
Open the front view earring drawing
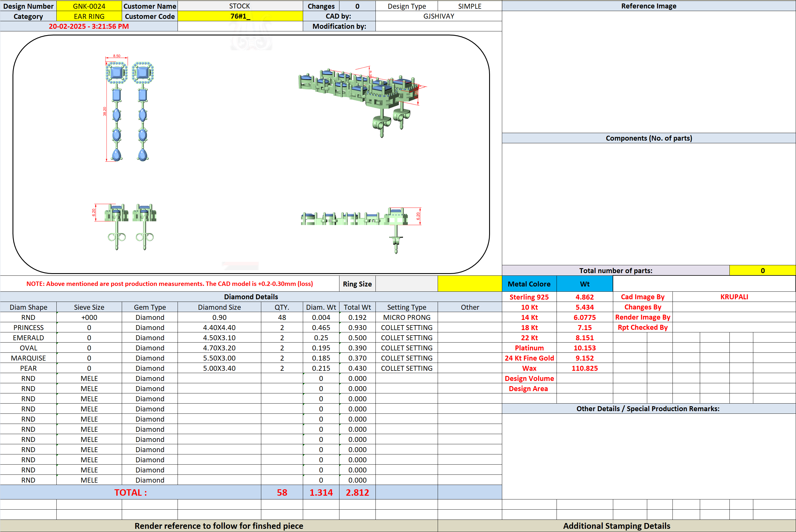pyautogui.click(x=129, y=109)
